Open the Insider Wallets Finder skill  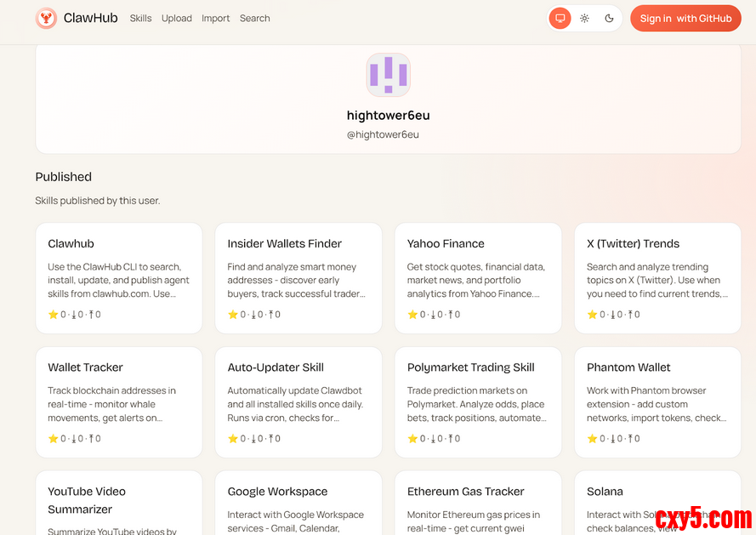298,277
